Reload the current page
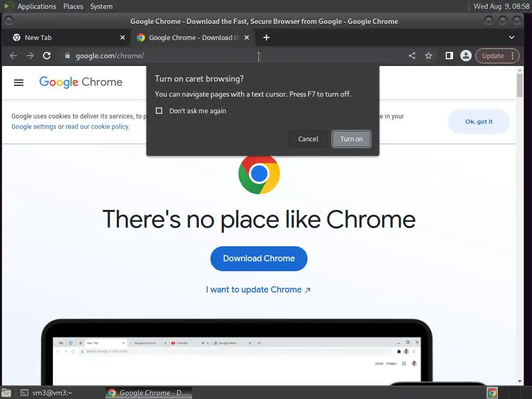The width and height of the screenshot is (532, 399). coord(47,56)
